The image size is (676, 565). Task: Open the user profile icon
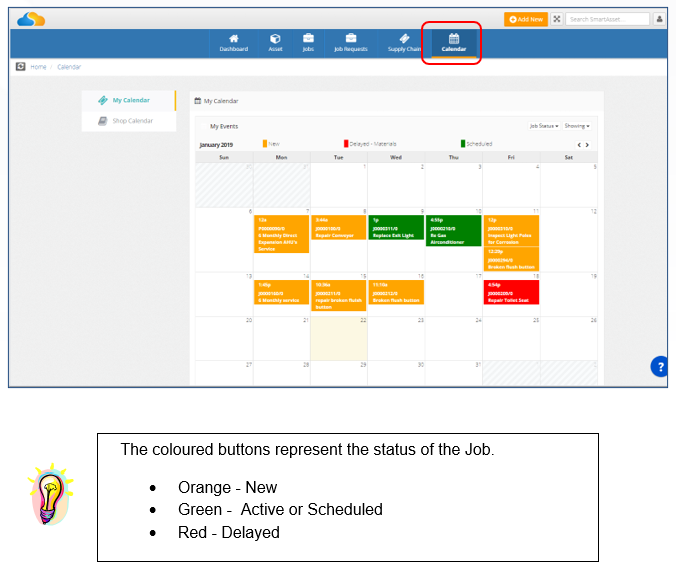(x=659, y=19)
